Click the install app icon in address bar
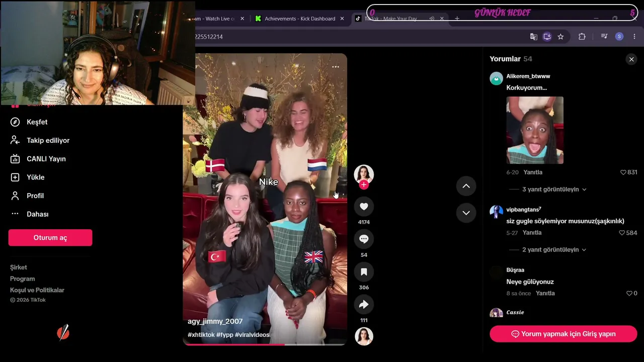 point(547,37)
